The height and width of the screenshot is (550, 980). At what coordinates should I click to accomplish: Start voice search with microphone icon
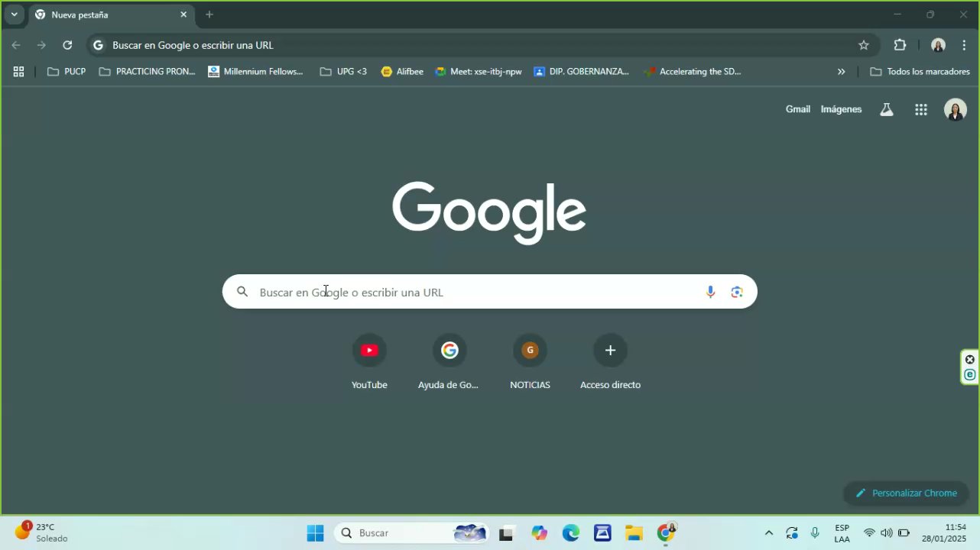(710, 292)
